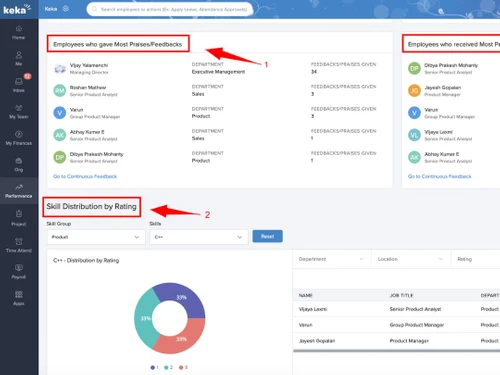Select Performance in sidebar

coord(19,191)
